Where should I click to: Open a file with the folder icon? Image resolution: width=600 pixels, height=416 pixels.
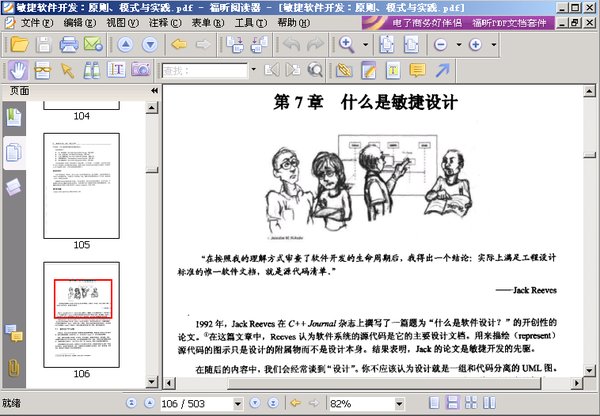tap(20, 45)
